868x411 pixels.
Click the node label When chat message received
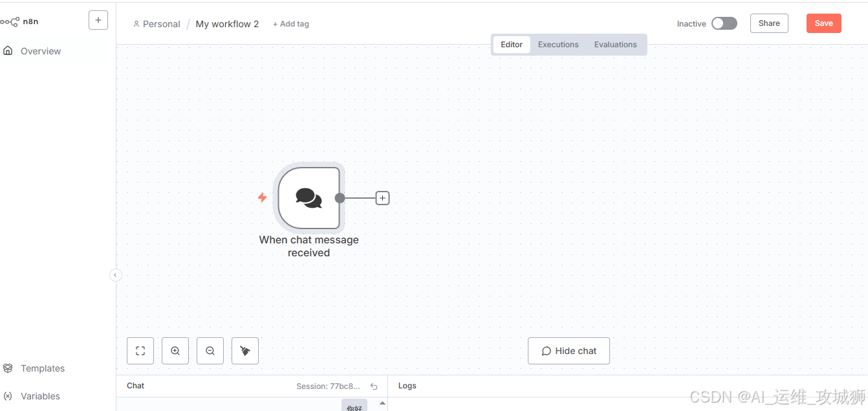coord(309,246)
